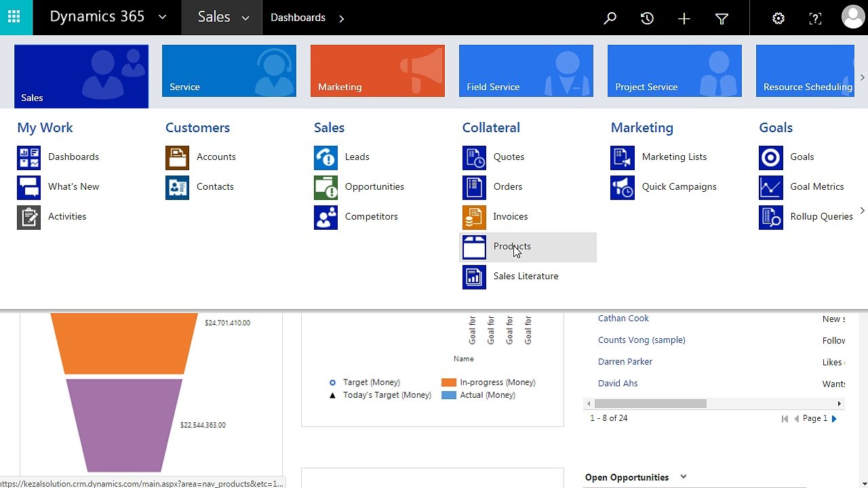Click the scrollbar right arrow
Screen dimensions: 868x488
(840, 404)
